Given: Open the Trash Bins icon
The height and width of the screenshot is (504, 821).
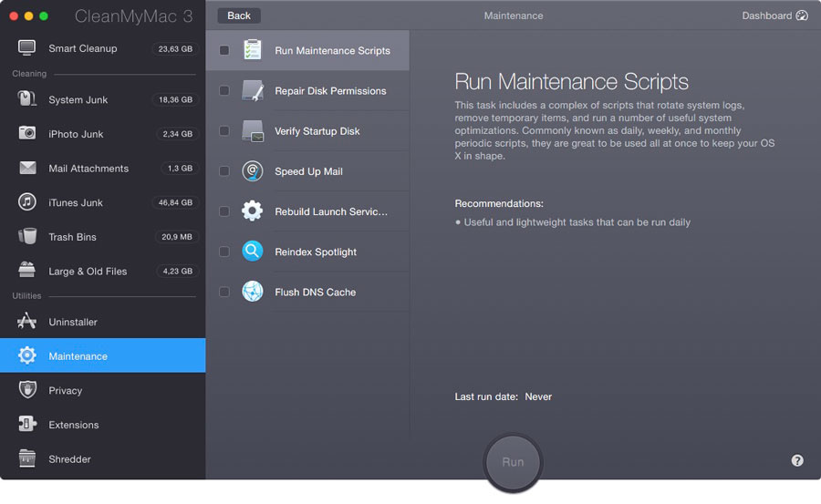Looking at the screenshot, I should coord(26,236).
